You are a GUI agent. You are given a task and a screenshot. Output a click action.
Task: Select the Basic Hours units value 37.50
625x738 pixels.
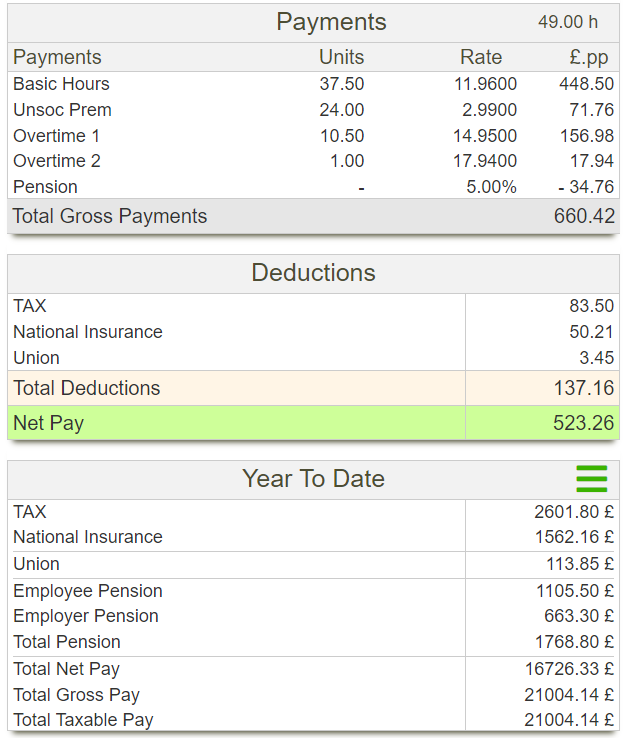(342, 84)
